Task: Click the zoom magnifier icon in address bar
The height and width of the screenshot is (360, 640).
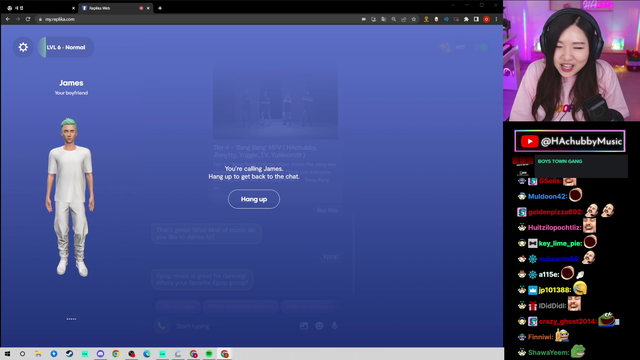Action: [x=393, y=19]
